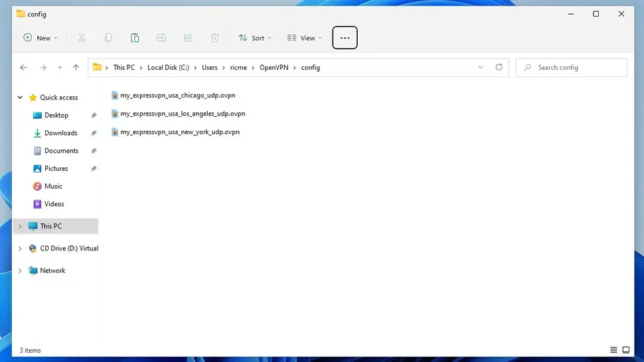Screen dimensions: 644x362
Task: Click the address bar folder icon
Action: (97, 67)
